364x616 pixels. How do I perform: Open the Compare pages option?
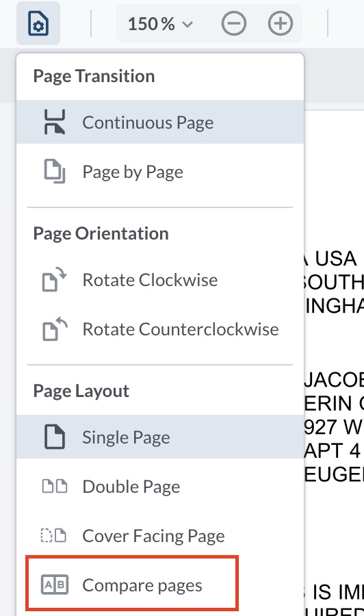(x=132, y=585)
